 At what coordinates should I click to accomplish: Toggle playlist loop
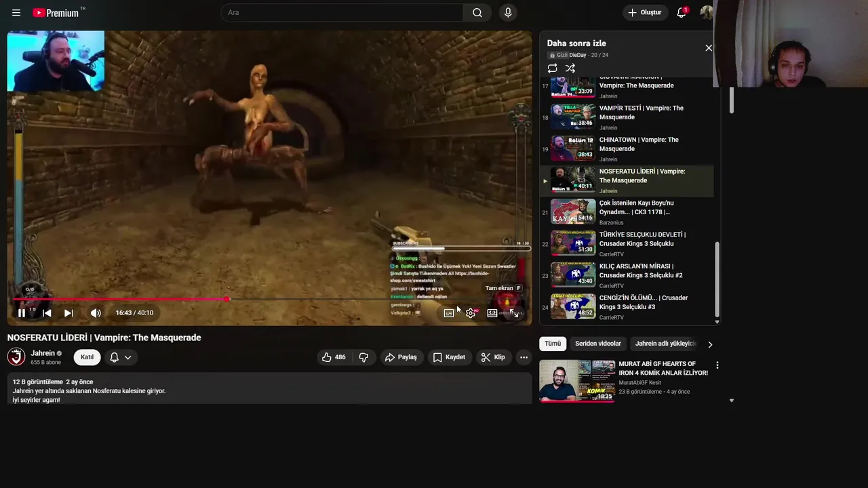pos(553,68)
